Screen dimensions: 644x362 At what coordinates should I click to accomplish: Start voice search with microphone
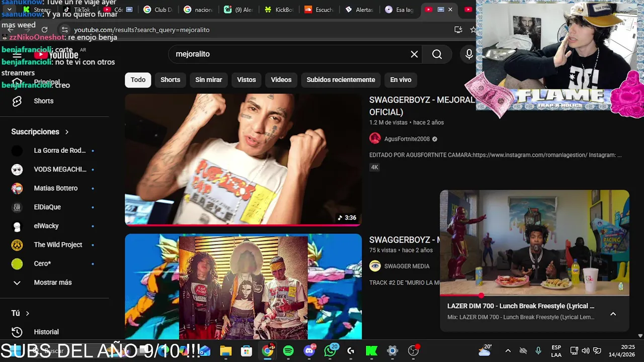pos(469,54)
